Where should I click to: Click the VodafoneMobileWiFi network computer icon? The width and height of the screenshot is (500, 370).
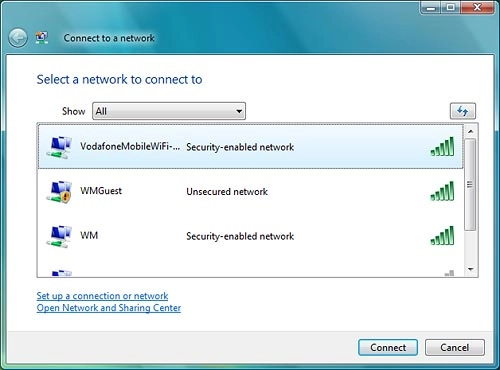pos(59,147)
